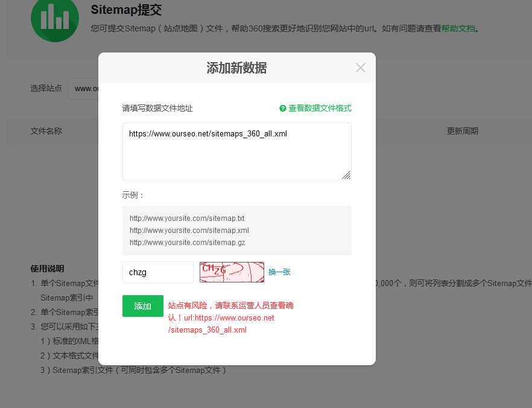Select the example sitemap.txt URL line
Screen dimensions: 532x408
[187, 218]
